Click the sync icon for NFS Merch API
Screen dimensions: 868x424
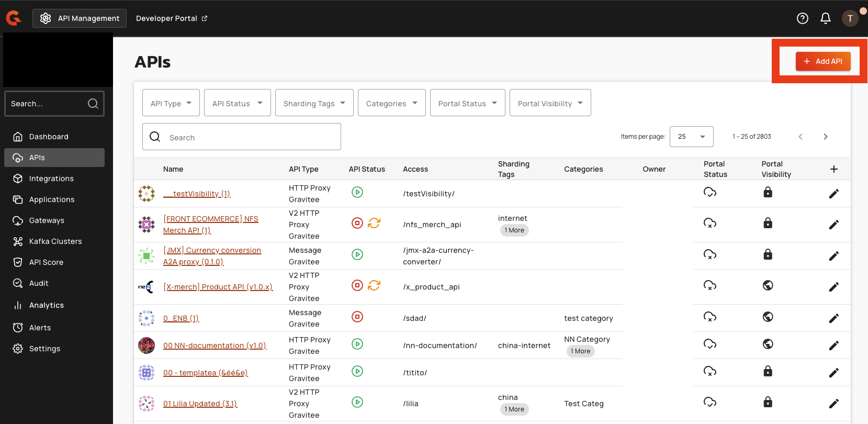tap(374, 223)
